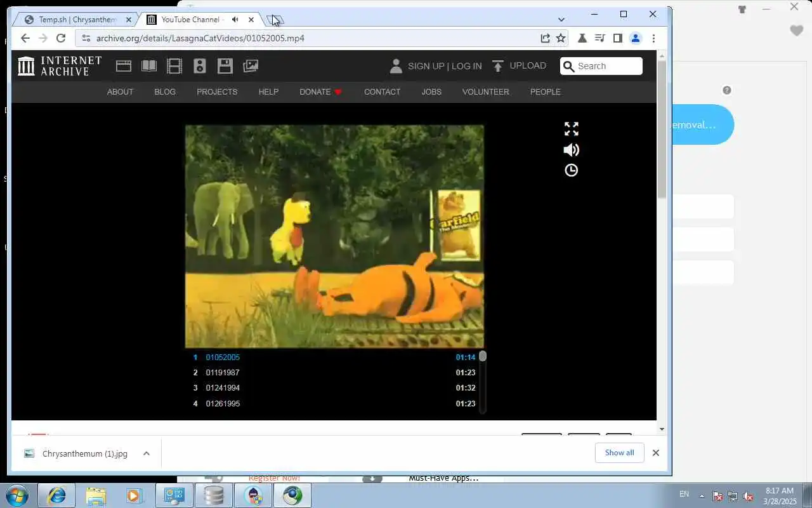Open the Video film strip icon

point(174,66)
